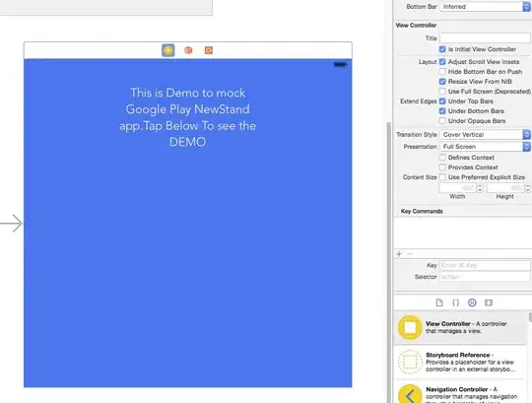Open the Presentation Full Screen dropdown
The image size is (532, 403).
(485, 147)
